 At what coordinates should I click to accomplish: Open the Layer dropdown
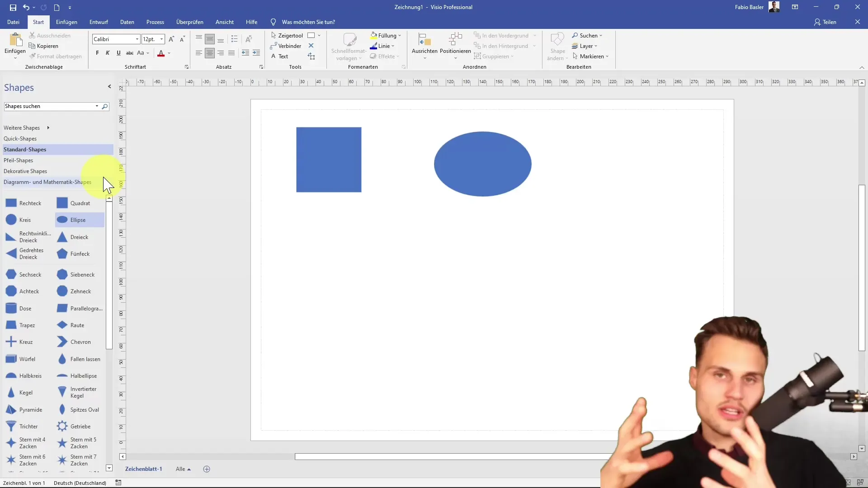tap(584, 46)
